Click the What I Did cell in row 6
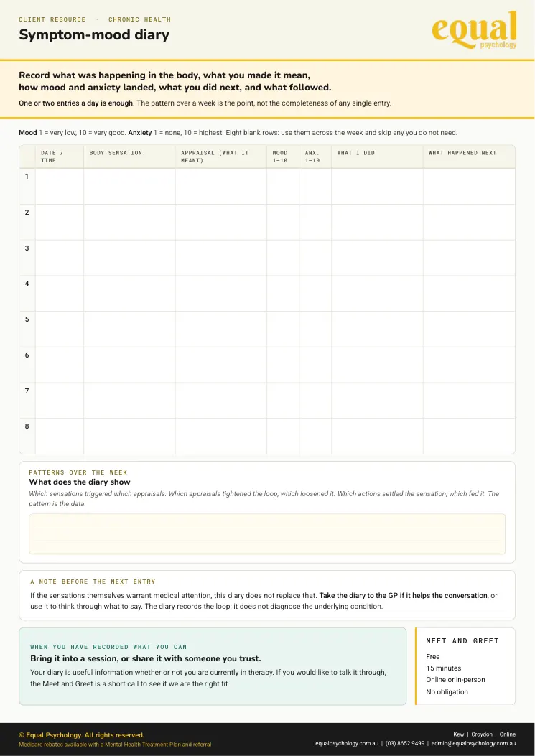The image size is (535, 756). [377, 365]
